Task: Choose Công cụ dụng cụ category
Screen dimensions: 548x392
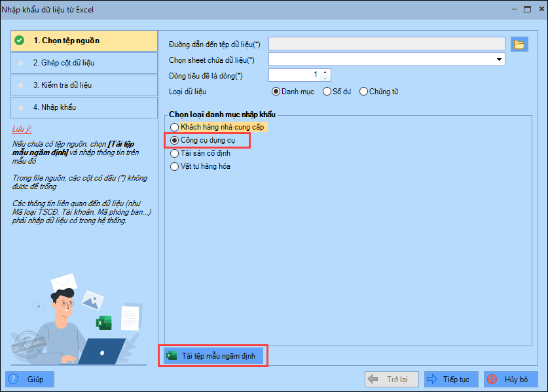Action: (x=203, y=140)
